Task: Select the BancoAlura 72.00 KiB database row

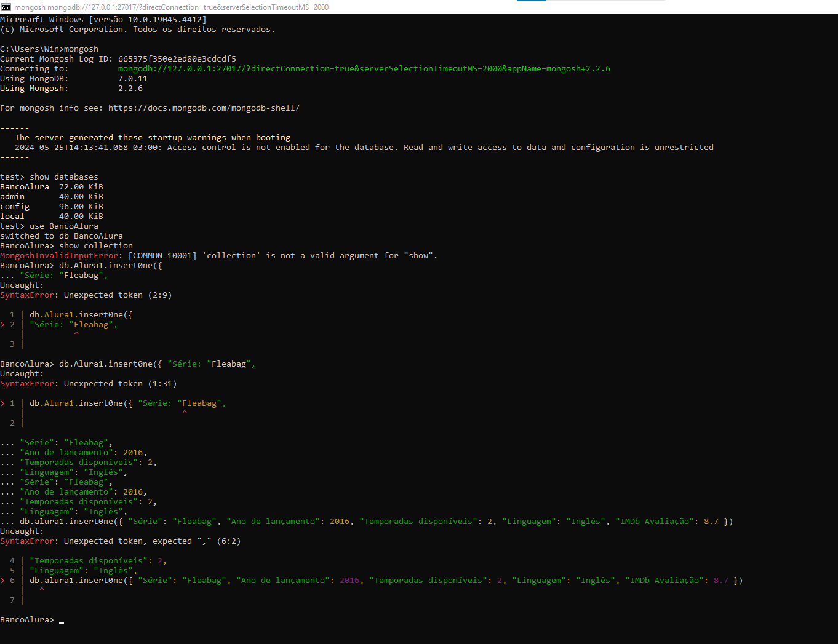Action: (52, 187)
